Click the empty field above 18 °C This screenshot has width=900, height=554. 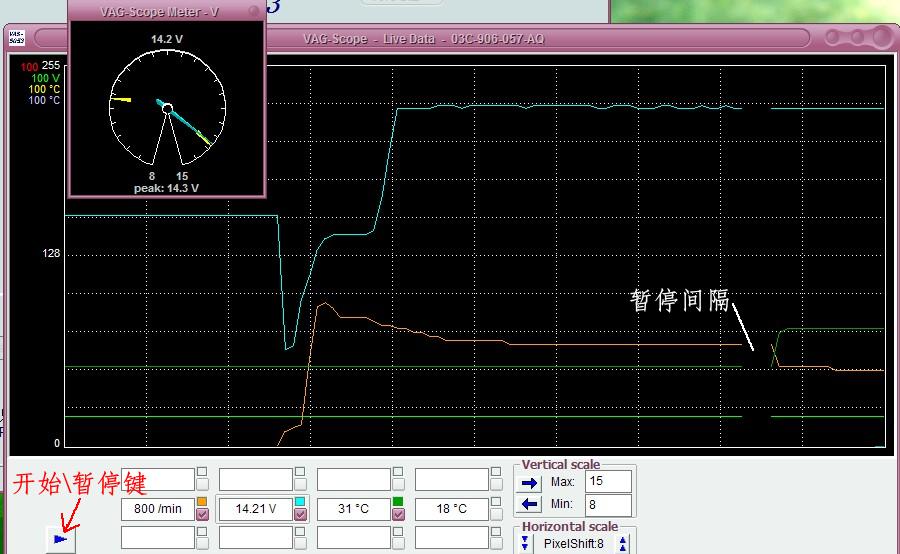click(452, 479)
